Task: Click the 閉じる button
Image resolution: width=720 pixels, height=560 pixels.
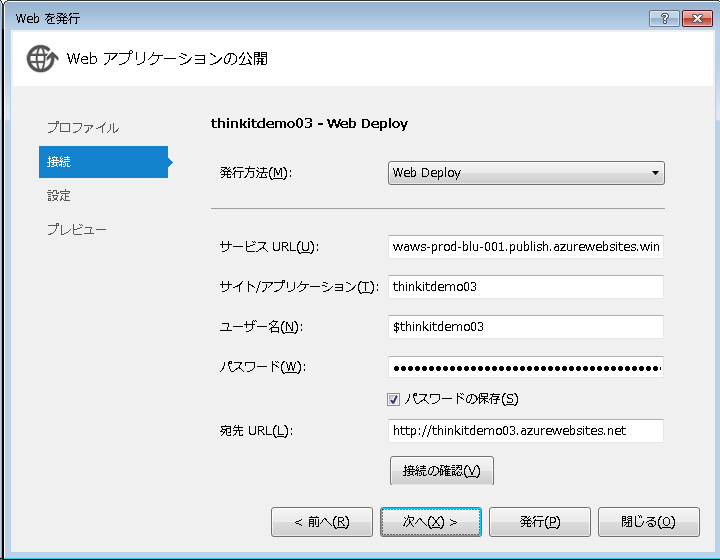Action: click(649, 522)
